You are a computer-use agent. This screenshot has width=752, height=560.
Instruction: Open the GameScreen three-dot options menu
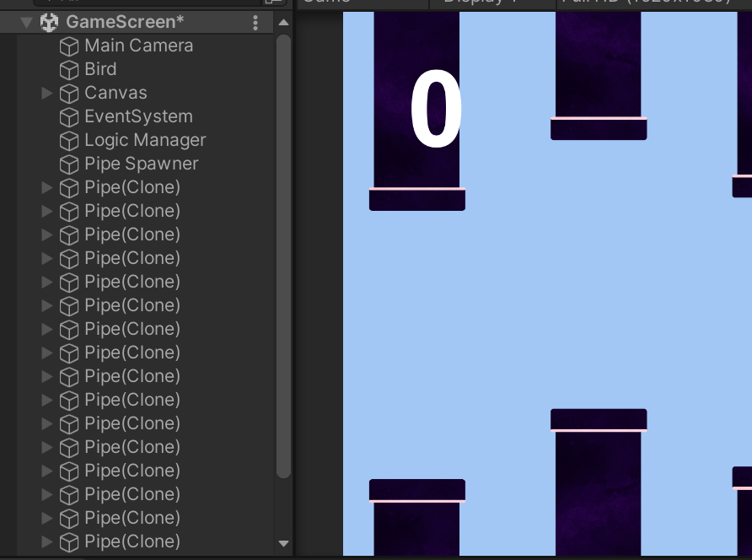tap(255, 23)
